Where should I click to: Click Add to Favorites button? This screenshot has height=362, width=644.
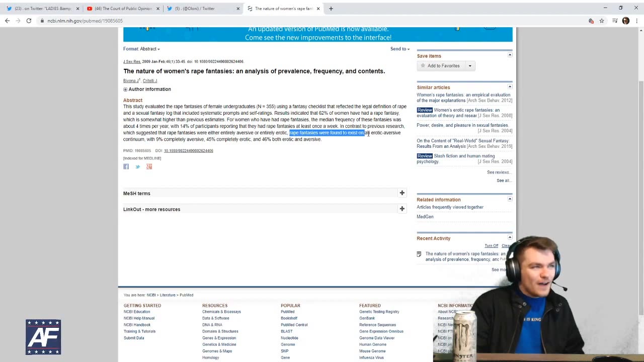[x=440, y=66]
